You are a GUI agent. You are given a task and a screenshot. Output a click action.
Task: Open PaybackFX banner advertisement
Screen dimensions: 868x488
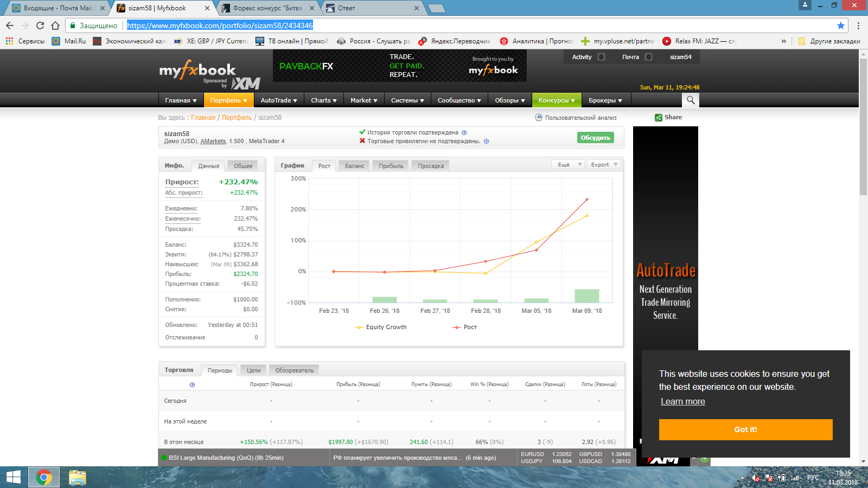click(399, 66)
